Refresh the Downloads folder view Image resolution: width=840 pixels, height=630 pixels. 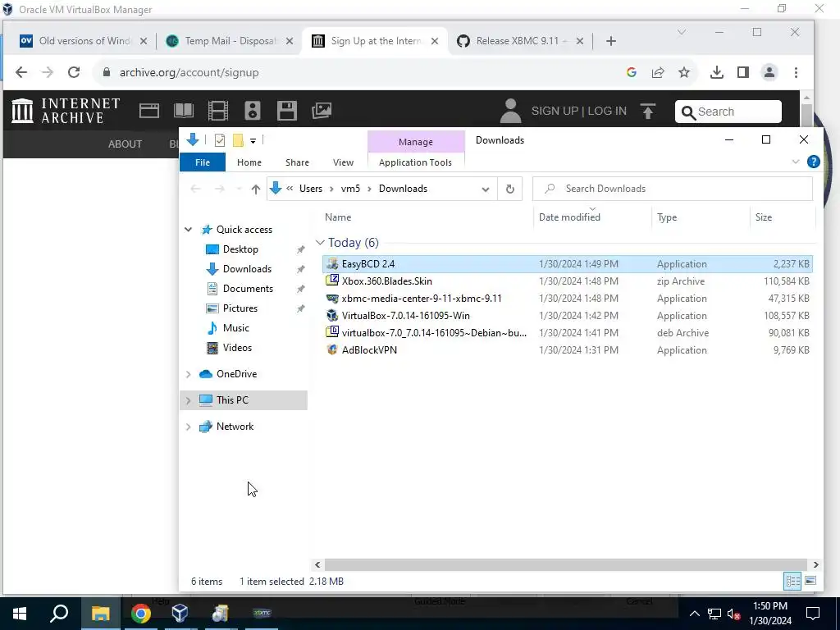[x=510, y=189]
